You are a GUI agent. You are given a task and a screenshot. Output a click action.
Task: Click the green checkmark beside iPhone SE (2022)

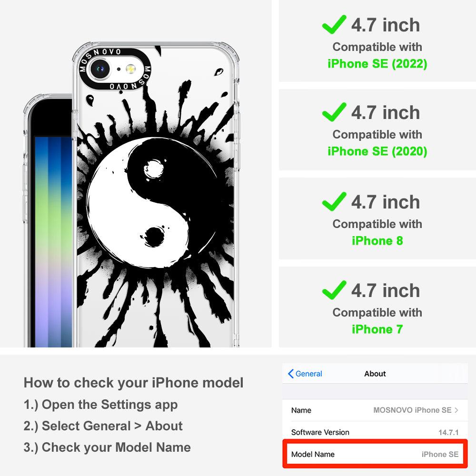(334, 24)
